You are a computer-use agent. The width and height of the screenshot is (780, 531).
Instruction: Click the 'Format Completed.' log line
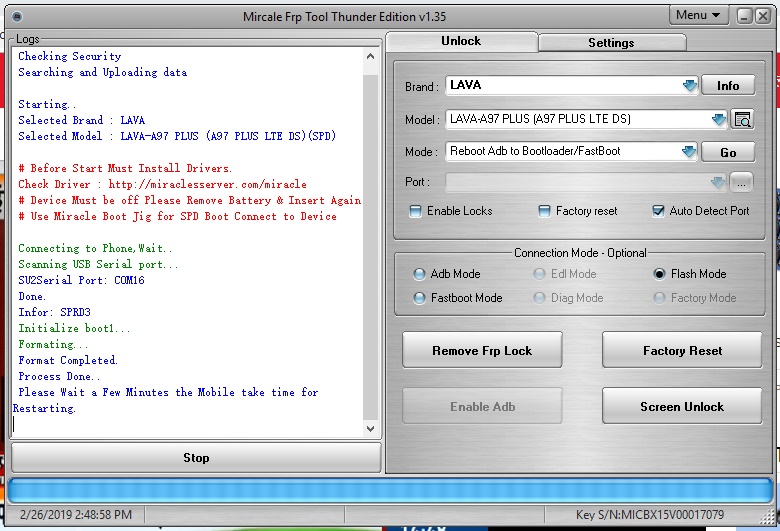(x=68, y=360)
